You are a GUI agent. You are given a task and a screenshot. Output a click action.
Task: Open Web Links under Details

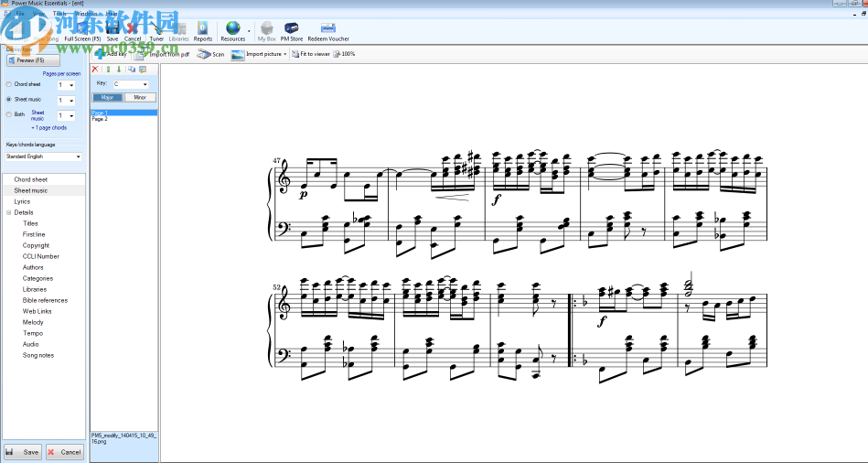(37, 311)
